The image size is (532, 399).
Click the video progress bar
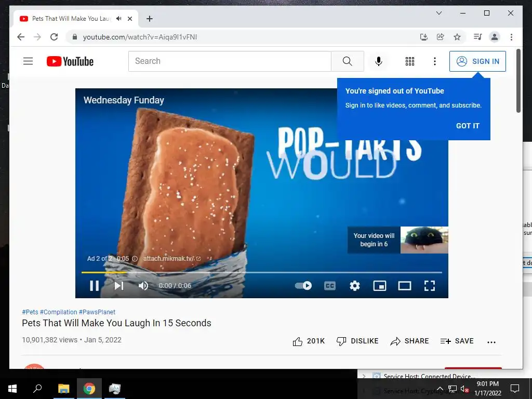[x=262, y=272]
